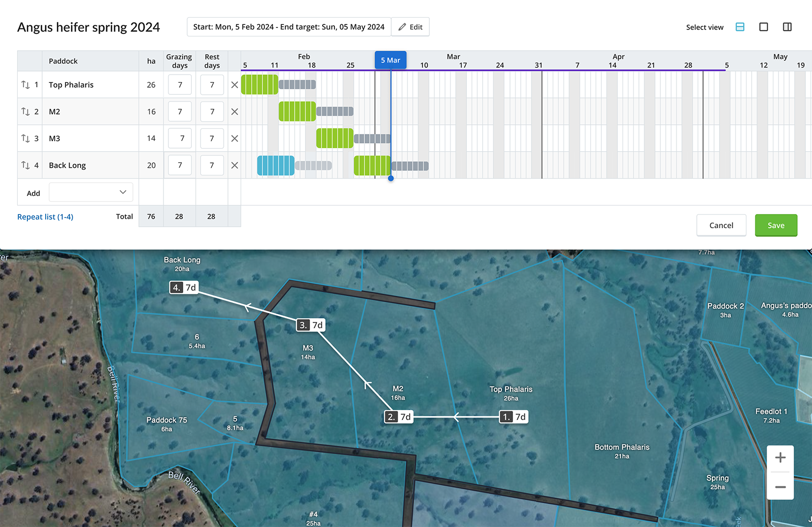Image resolution: width=812 pixels, height=527 pixels.
Task: Click map marker 4. 7d
Action: [184, 288]
